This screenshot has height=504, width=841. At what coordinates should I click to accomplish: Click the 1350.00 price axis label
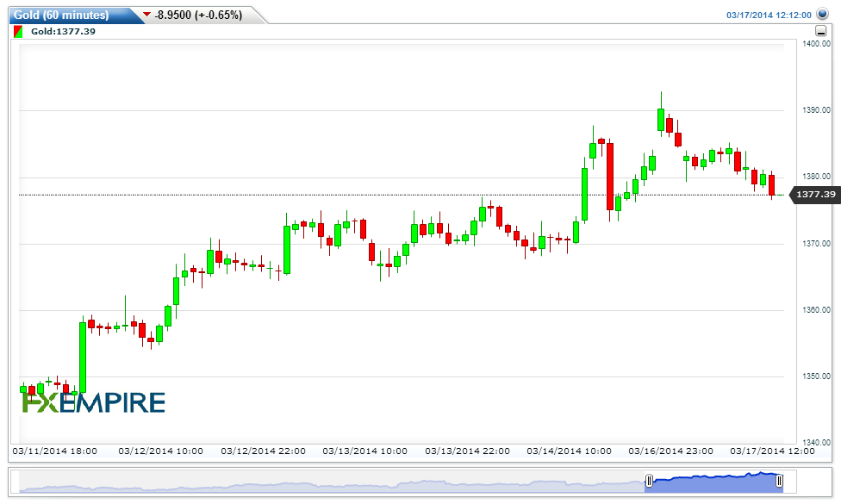tap(816, 376)
